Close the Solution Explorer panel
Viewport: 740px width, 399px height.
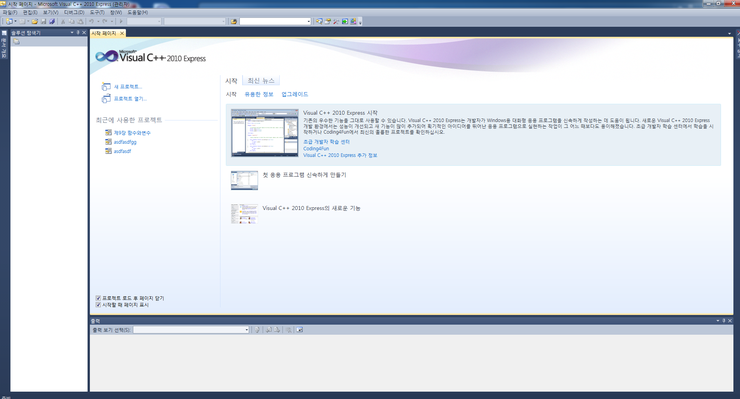point(84,33)
